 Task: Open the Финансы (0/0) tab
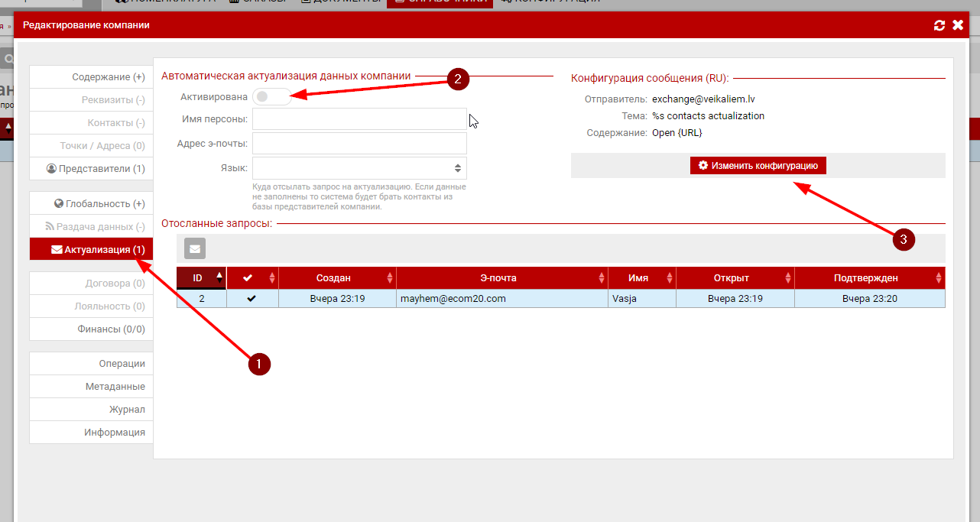(91, 329)
